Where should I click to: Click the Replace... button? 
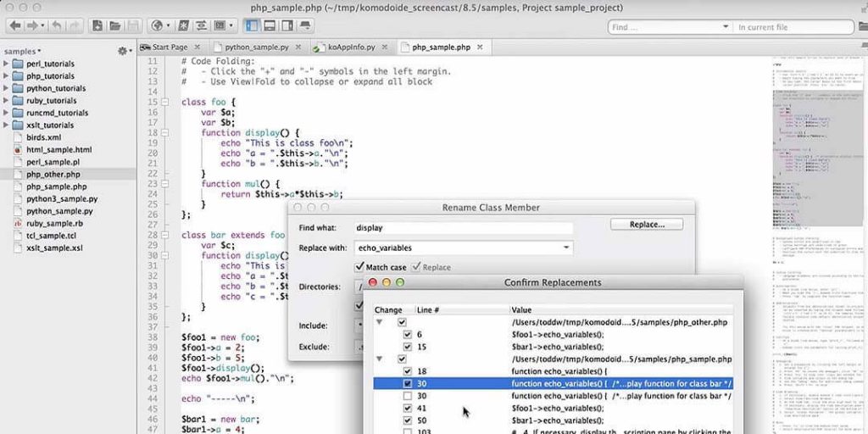pos(647,224)
